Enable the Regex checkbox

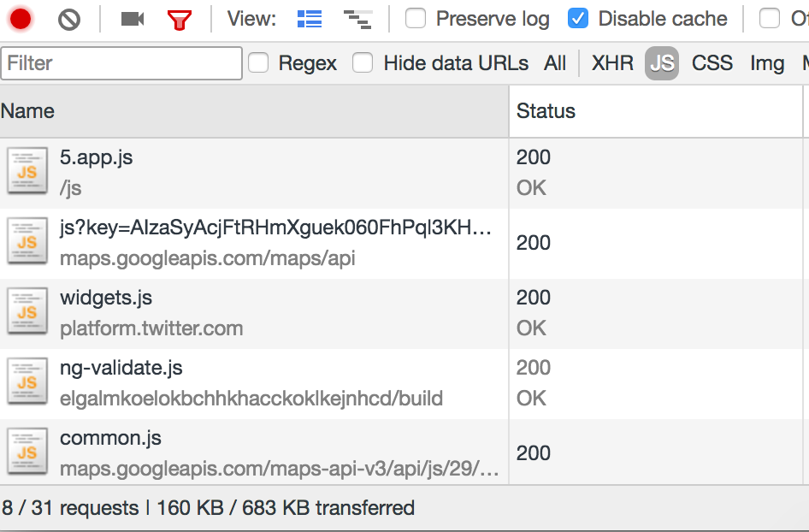[258, 63]
